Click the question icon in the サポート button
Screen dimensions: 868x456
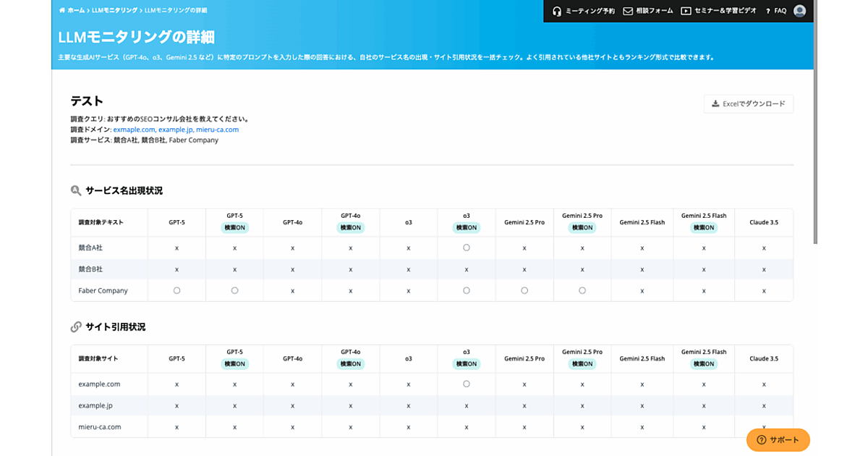tap(761, 440)
